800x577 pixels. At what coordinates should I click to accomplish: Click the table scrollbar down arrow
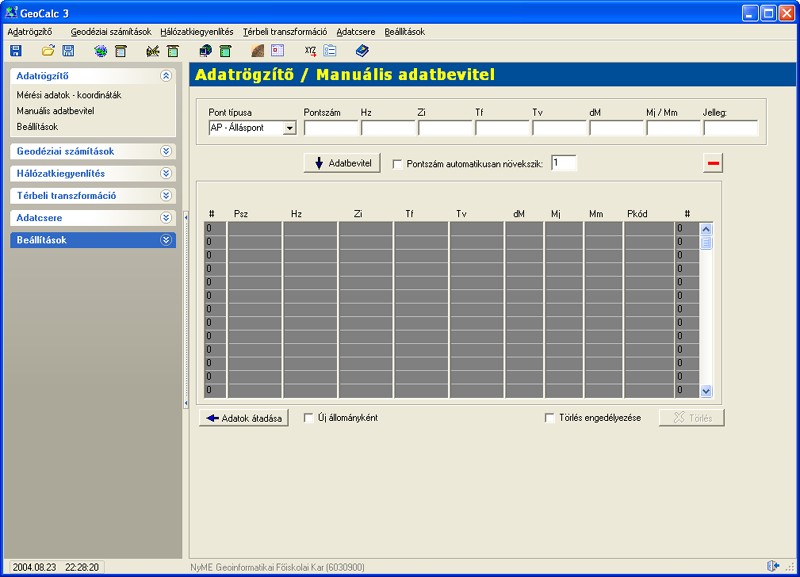point(706,391)
